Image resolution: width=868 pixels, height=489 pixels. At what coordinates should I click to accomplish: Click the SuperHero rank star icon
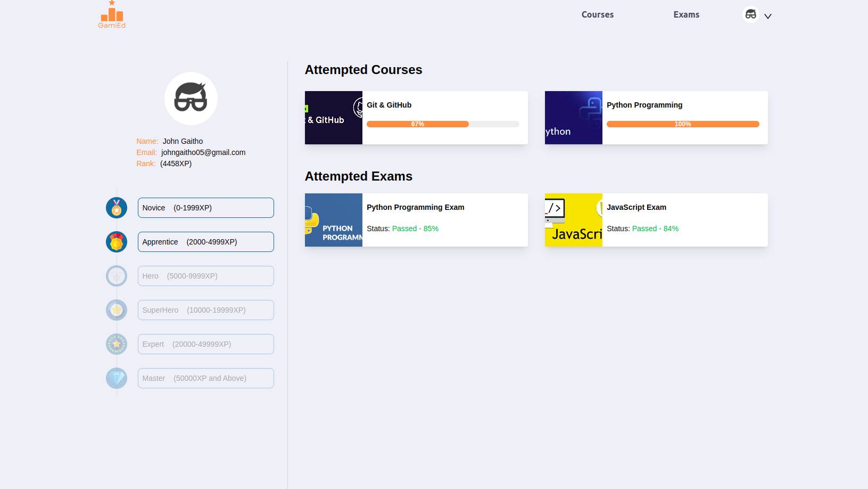pos(117,310)
